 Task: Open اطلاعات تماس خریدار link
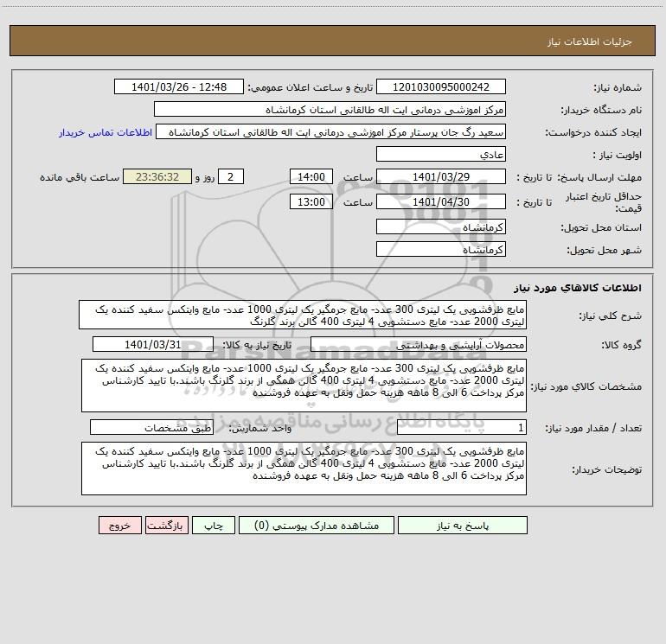coord(106,132)
